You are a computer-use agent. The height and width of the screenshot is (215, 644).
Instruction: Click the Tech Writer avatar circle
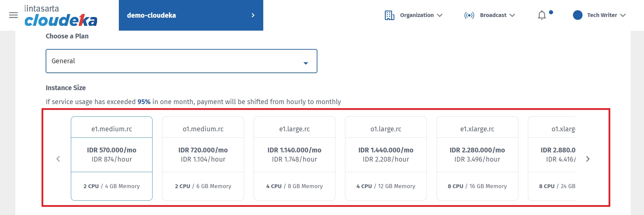pos(578,15)
